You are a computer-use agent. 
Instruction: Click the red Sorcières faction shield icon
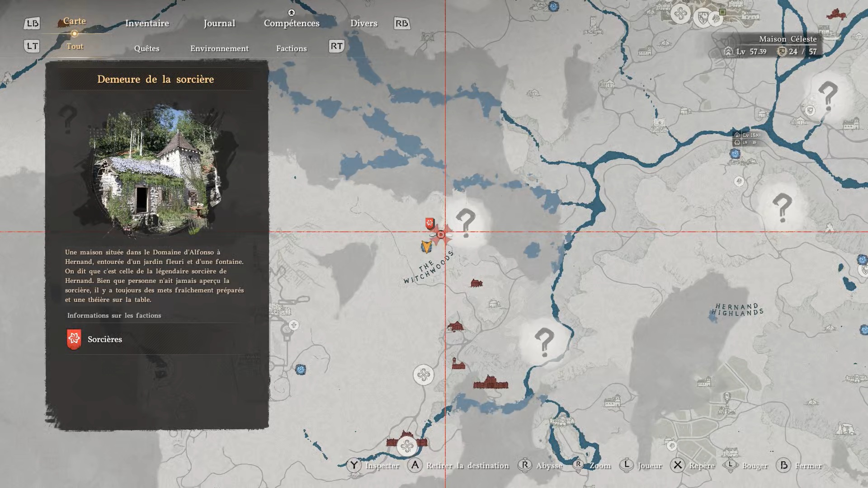click(x=74, y=339)
